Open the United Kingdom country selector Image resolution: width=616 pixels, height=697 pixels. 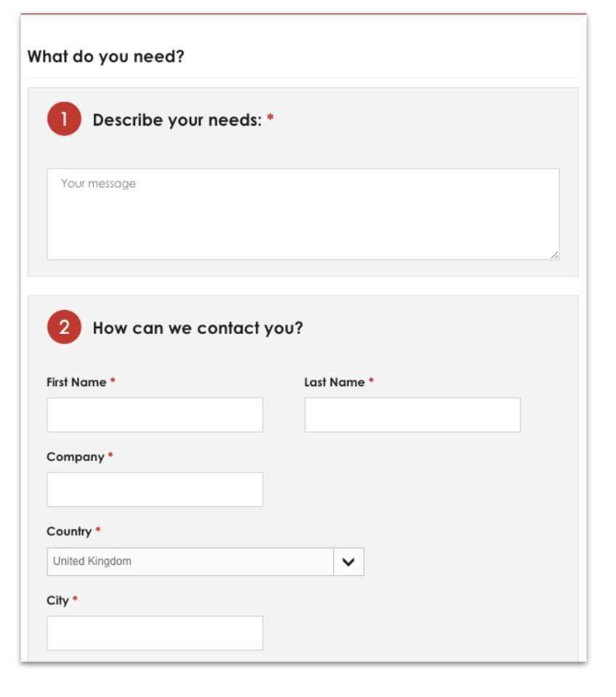click(190, 562)
